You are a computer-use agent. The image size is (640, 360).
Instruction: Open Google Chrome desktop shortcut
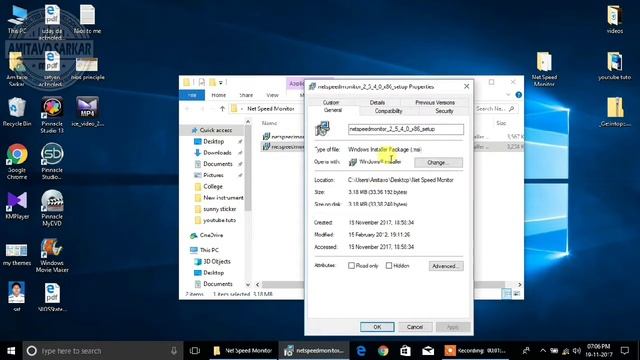pos(17,162)
